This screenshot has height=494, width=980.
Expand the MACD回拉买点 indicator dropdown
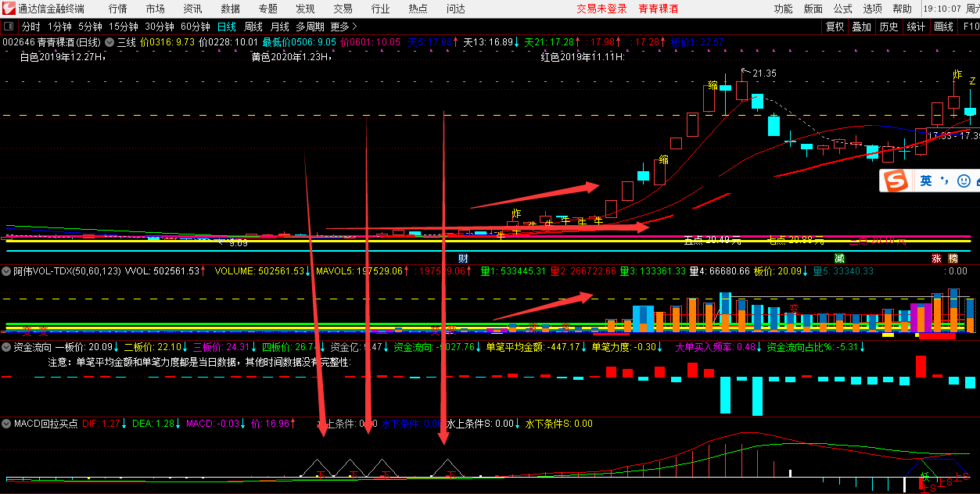click(8, 424)
